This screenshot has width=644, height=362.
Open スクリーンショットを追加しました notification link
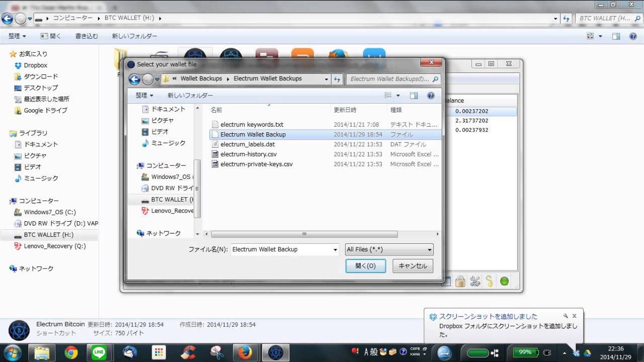(489, 317)
